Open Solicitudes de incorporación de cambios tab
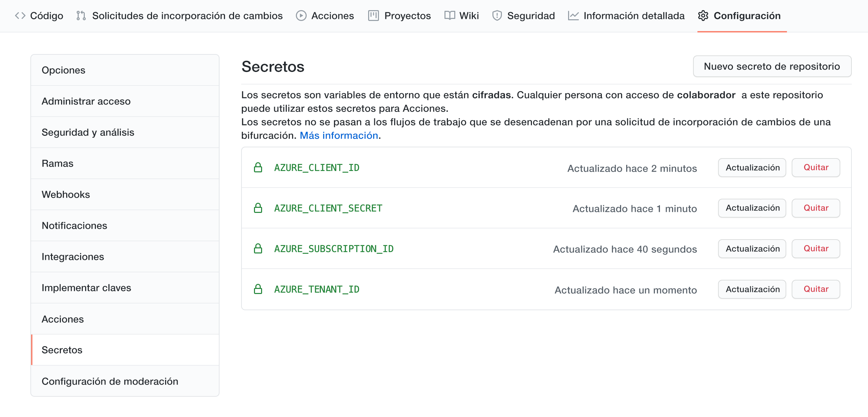This screenshot has width=868, height=417. coord(180,16)
